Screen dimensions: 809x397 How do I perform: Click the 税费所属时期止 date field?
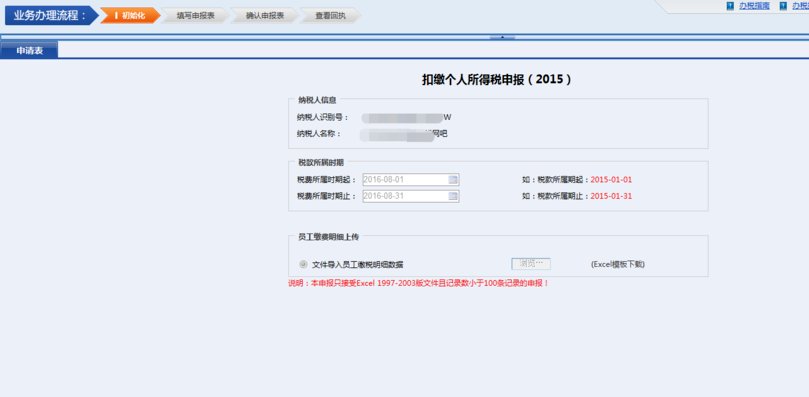[411, 196]
